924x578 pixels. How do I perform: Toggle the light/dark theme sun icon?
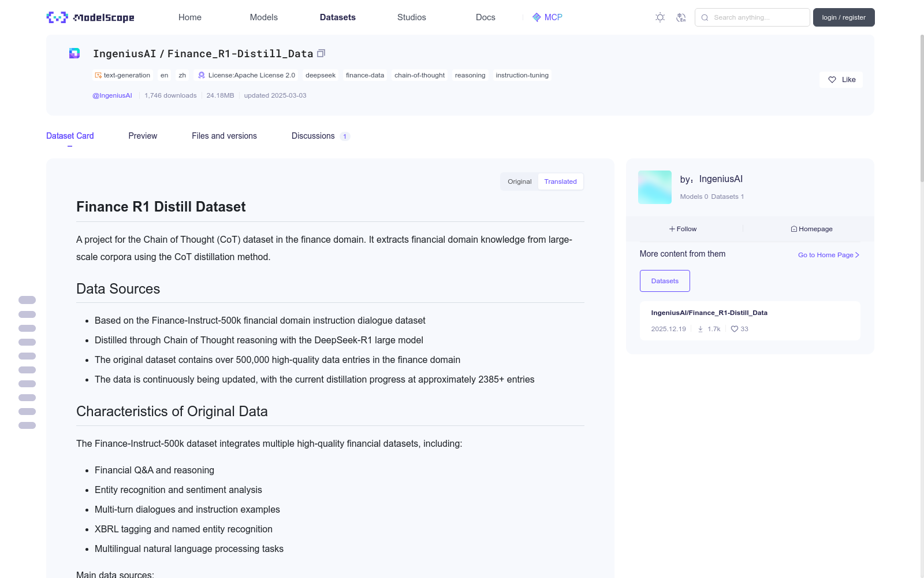pyautogui.click(x=660, y=17)
